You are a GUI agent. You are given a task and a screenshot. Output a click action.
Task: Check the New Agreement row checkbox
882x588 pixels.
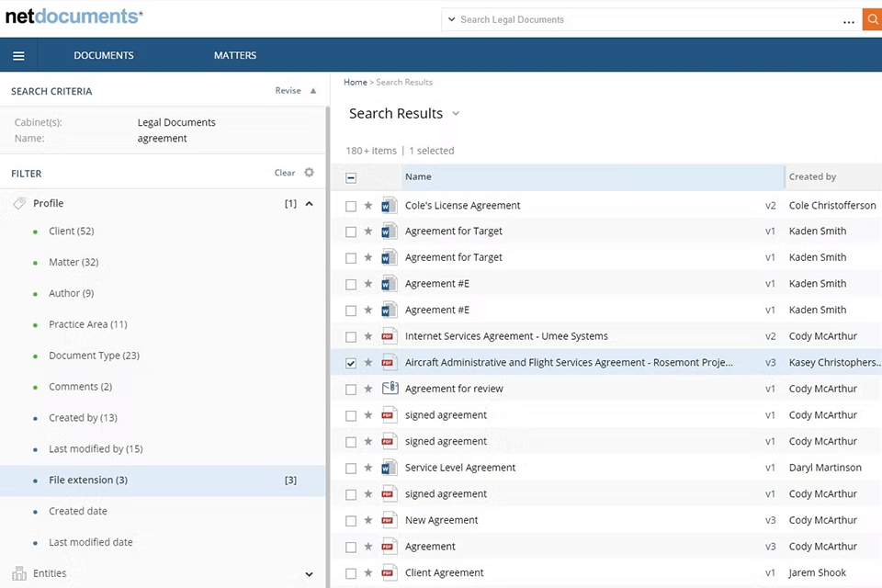[351, 521]
